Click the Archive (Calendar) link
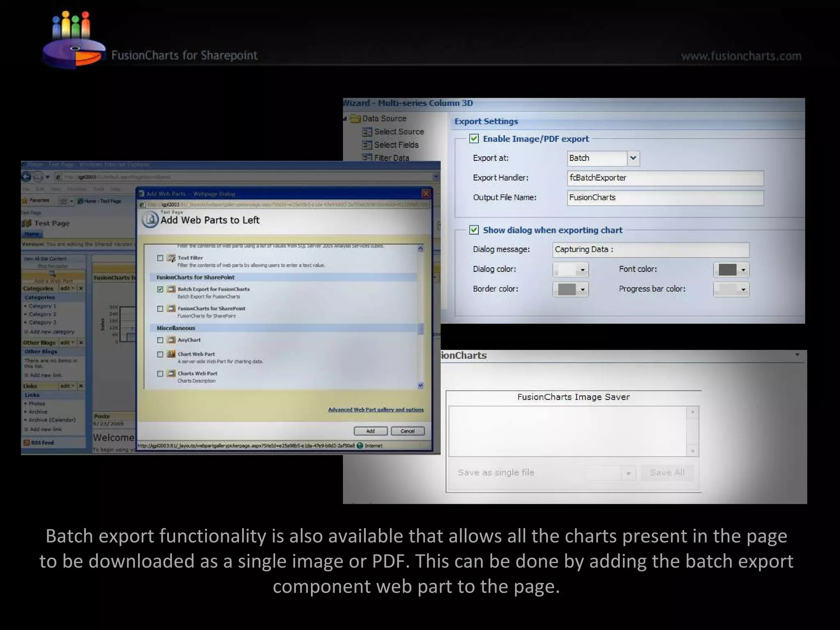The image size is (840, 630). click(x=52, y=420)
